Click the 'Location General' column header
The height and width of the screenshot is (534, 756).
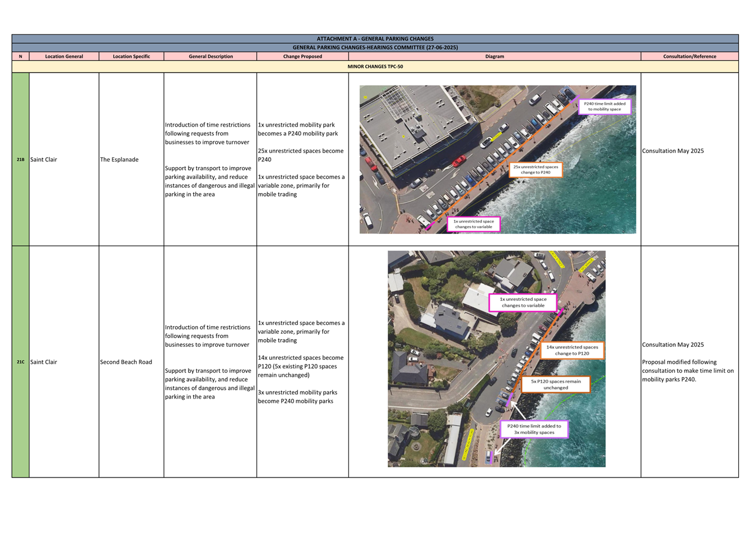[x=64, y=57]
